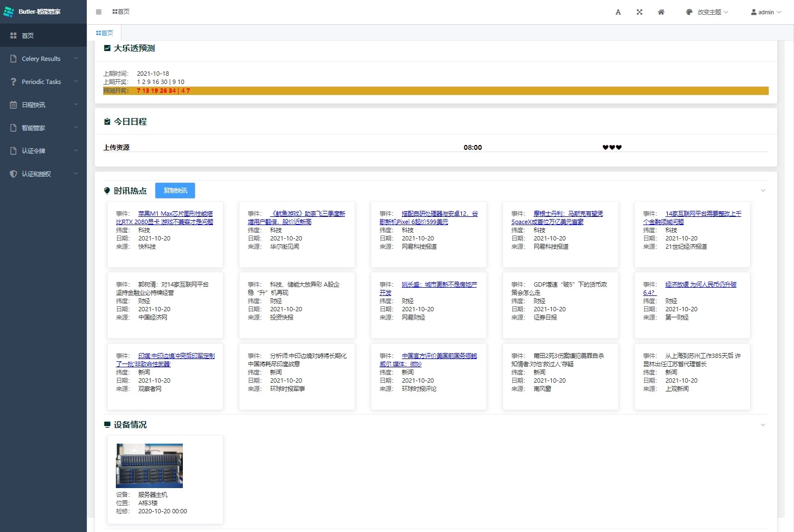Viewport: 794px width, 532px height.
Task: Open the 改变主题 theme dropdown
Action: [x=707, y=12]
